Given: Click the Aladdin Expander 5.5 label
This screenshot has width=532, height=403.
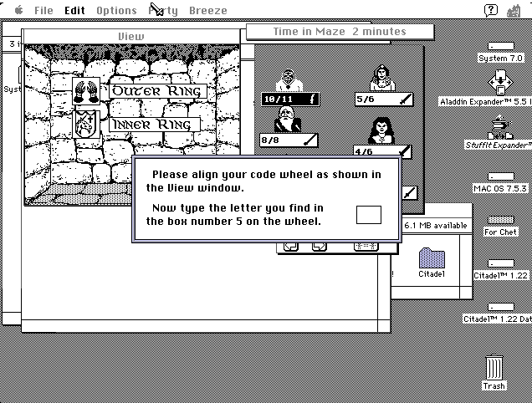Looking at the screenshot, I should (x=485, y=101).
